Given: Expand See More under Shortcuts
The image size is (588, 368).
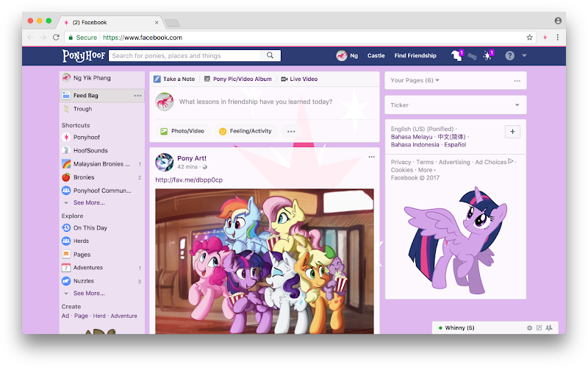Looking at the screenshot, I should coord(89,202).
